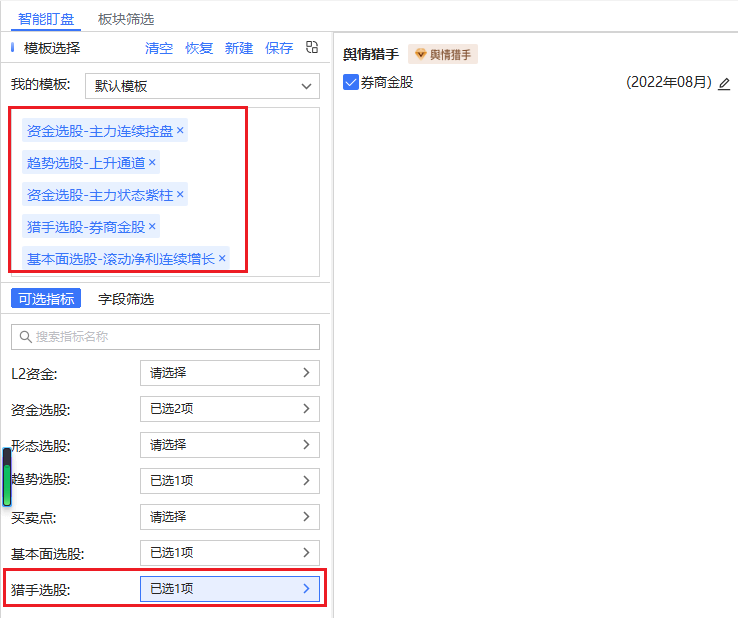Focus the 搜索指标名称 search field
This screenshot has width=738, height=618.
click(x=165, y=337)
